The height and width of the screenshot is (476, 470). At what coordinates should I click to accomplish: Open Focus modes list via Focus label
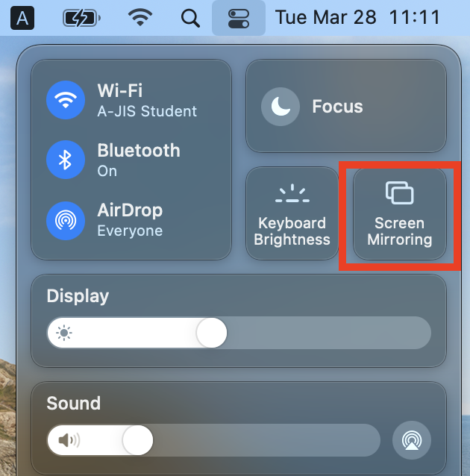coord(338,107)
